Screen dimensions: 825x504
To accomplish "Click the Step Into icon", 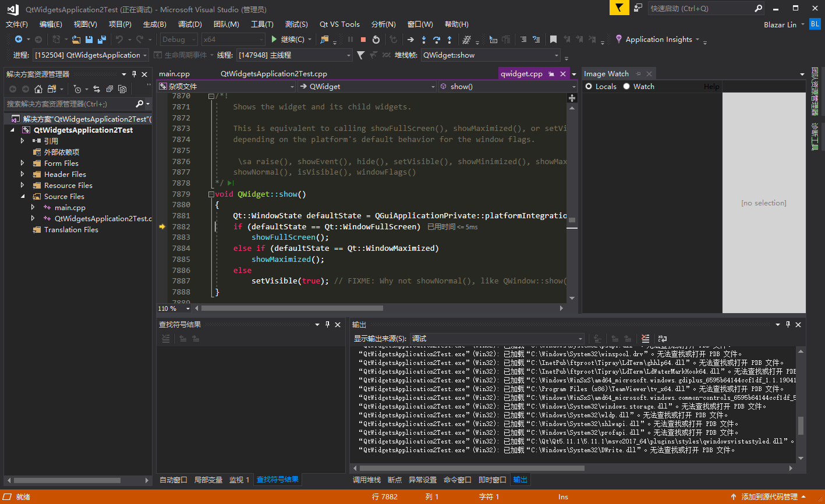I will [423, 40].
